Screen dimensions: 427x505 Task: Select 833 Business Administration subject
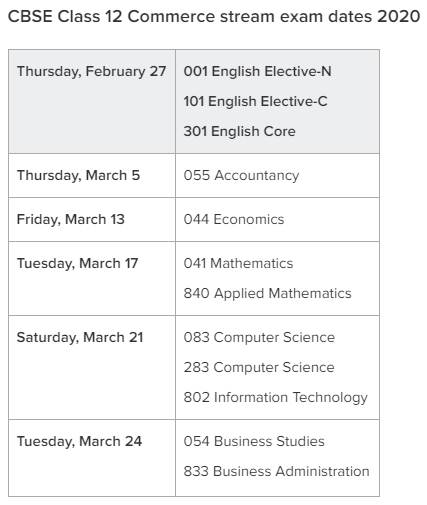pos(276,471)
